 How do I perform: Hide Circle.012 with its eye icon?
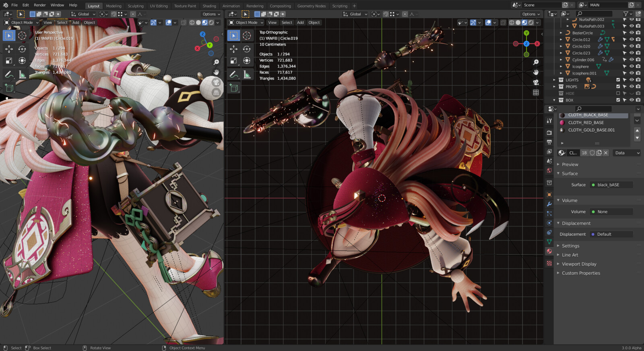(632, 39)
